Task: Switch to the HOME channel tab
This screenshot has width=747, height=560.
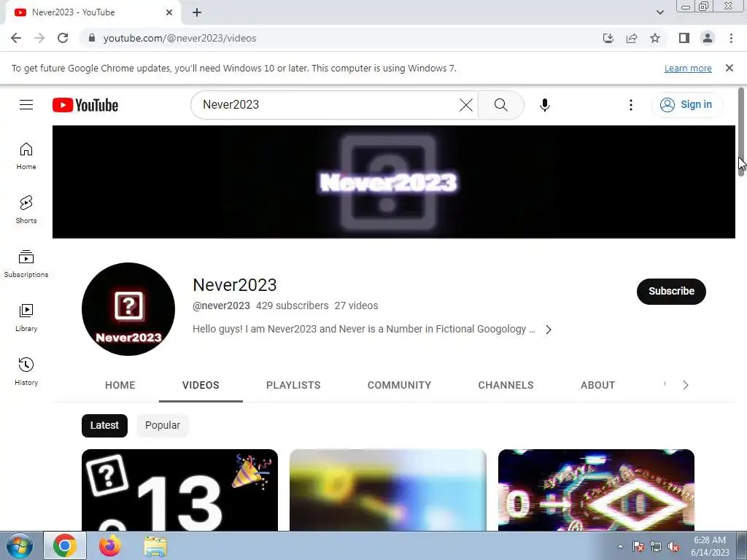Action: [x=120, y=385]
